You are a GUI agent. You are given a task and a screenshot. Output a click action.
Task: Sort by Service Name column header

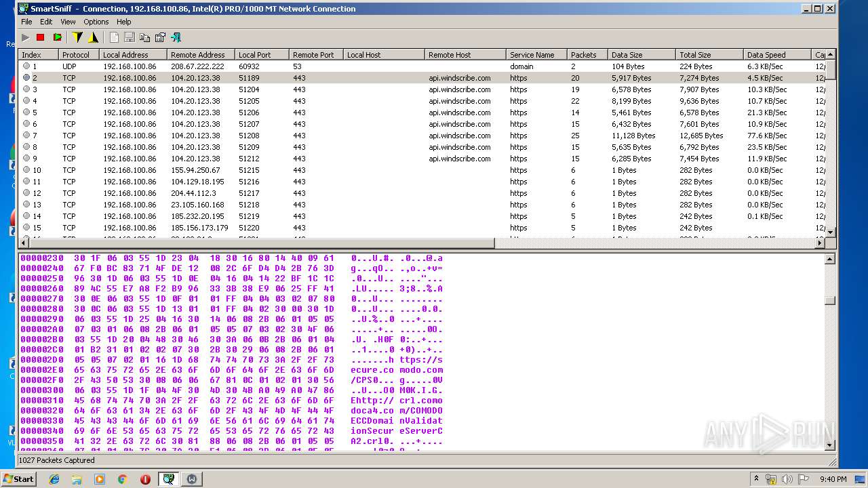tap(536, 55)
